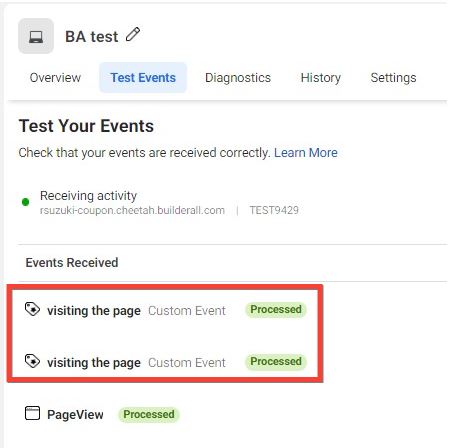Click the green Receiving activity status dot

pyautogui.click(x=25, y=202)
